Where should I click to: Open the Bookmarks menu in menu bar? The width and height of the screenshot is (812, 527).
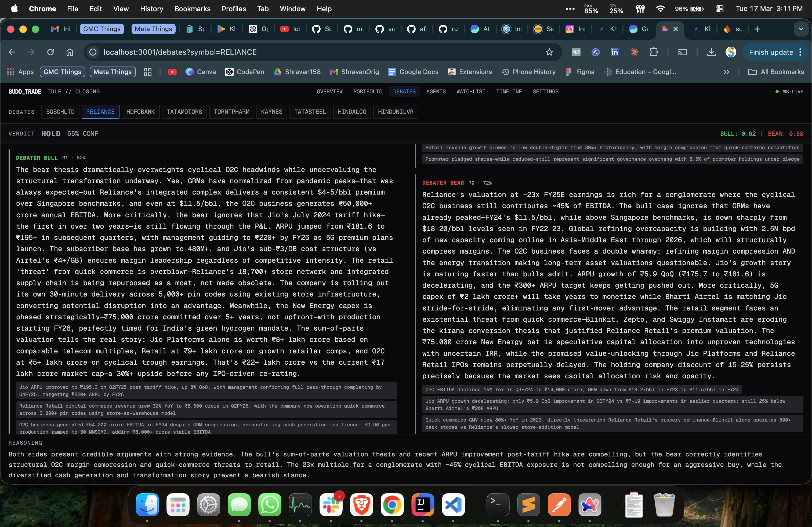click(x=193, y=9)
